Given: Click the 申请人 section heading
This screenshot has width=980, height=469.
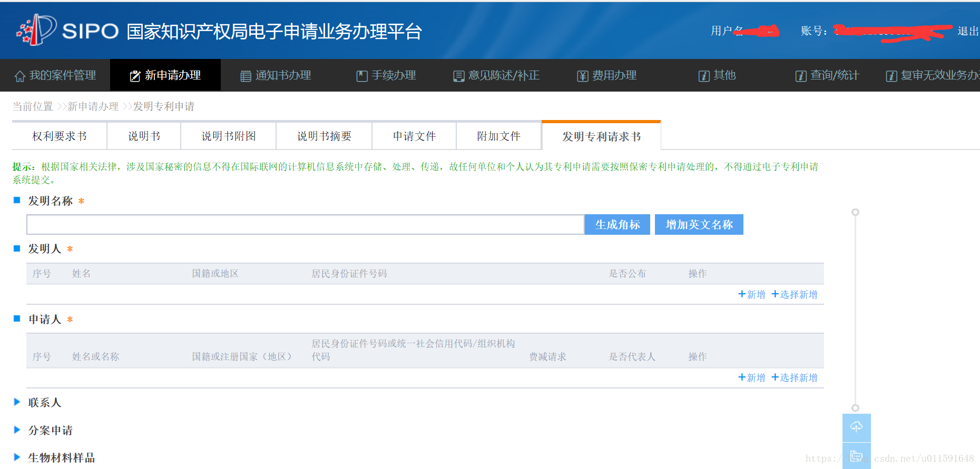Looking at the screenshot, I should pyautogui.click(x=45, y=320).
